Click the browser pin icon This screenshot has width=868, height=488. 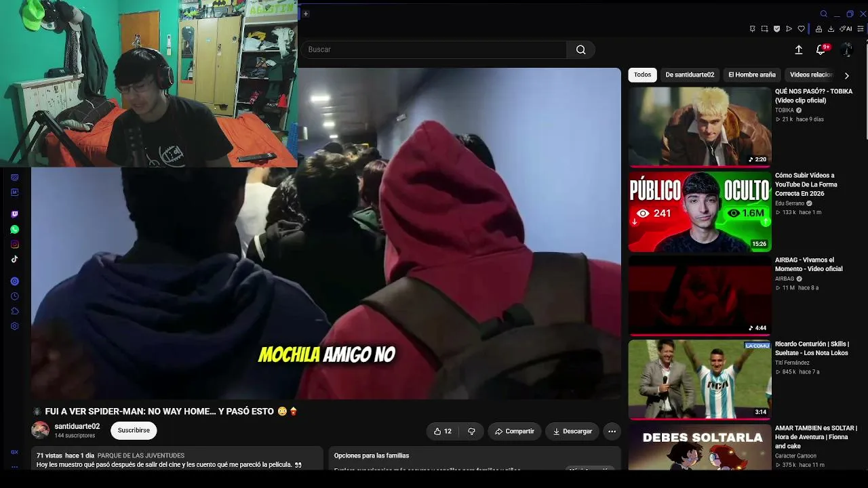click(752, 28)
